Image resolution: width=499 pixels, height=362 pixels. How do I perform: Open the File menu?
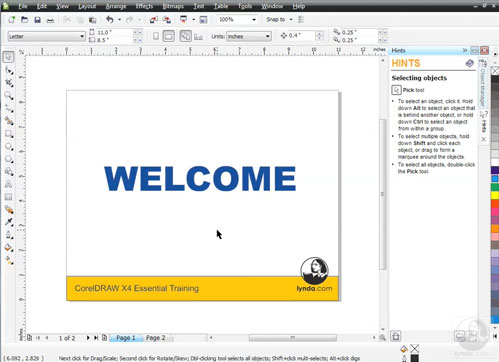tap(23, 6)
